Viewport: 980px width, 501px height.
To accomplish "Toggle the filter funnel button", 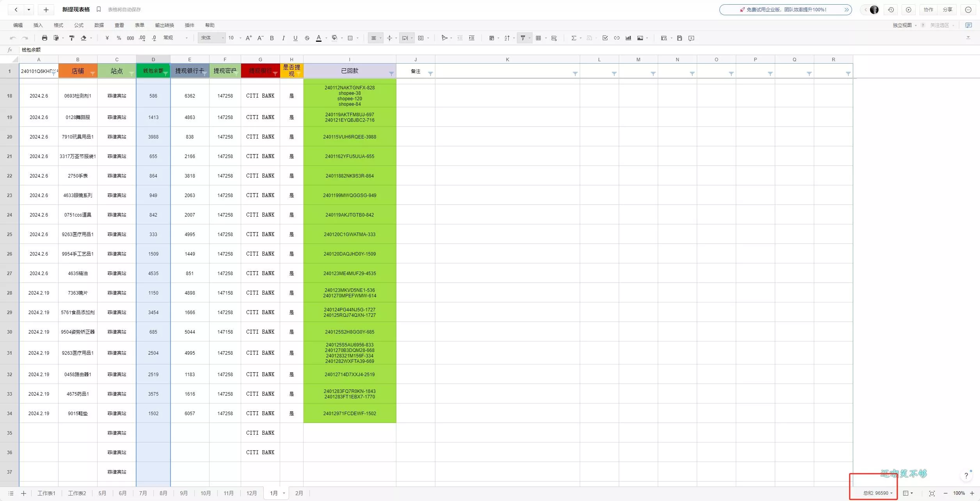I will pos(523,38).
